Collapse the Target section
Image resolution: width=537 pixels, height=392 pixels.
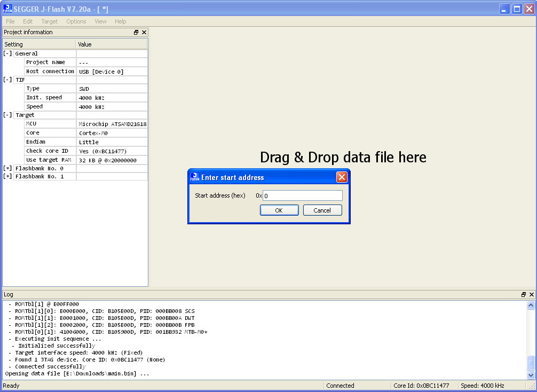coord(7,115)
